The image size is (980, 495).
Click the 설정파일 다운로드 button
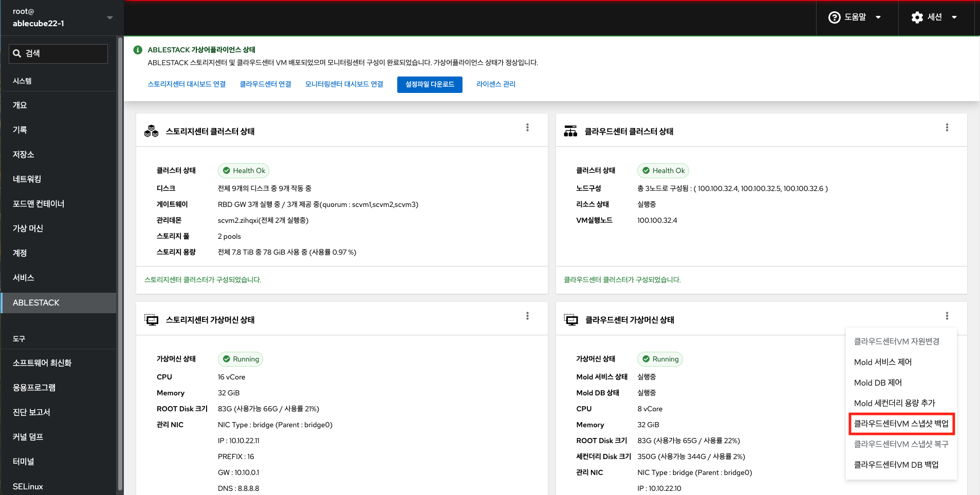(x=430, y=85)
